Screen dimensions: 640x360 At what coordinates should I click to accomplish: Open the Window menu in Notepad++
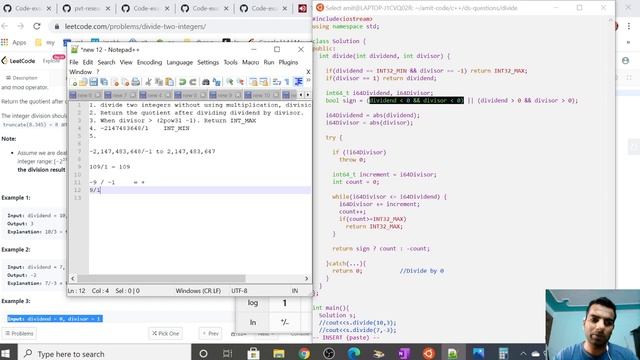80,72
